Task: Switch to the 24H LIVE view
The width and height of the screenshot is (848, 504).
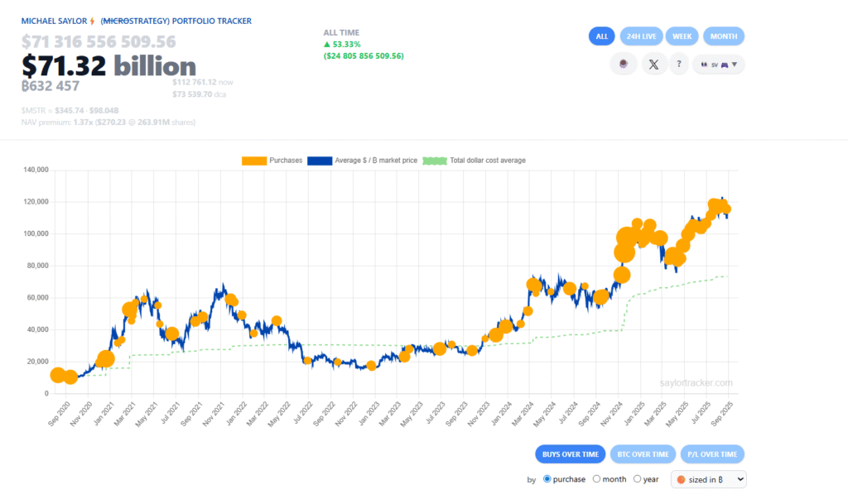Action: point(640,36)
